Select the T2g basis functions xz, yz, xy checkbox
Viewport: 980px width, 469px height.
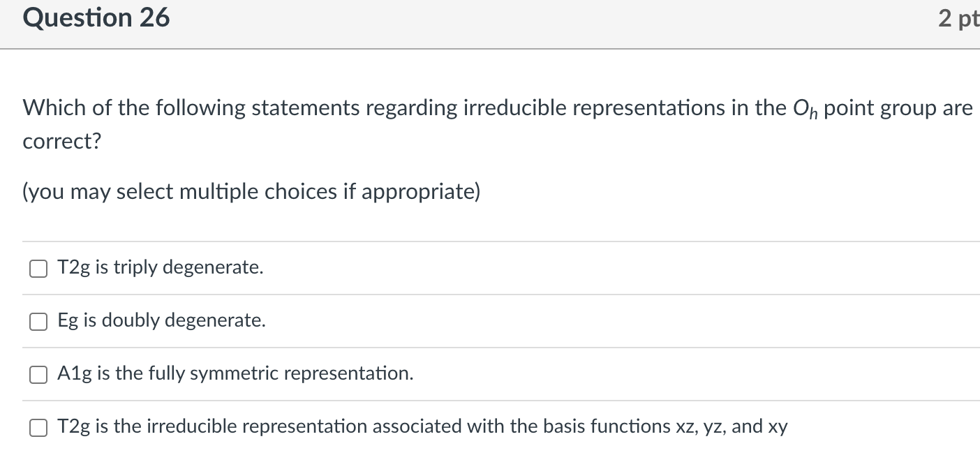38,427
